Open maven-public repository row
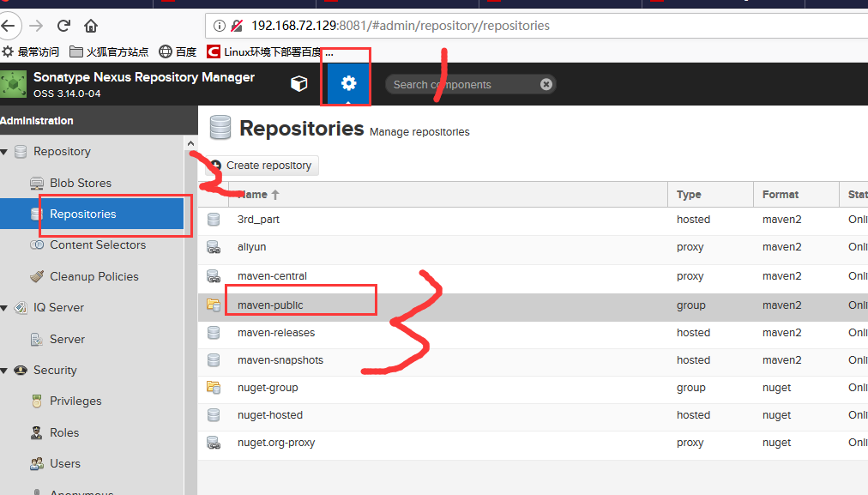 point(533,305)
